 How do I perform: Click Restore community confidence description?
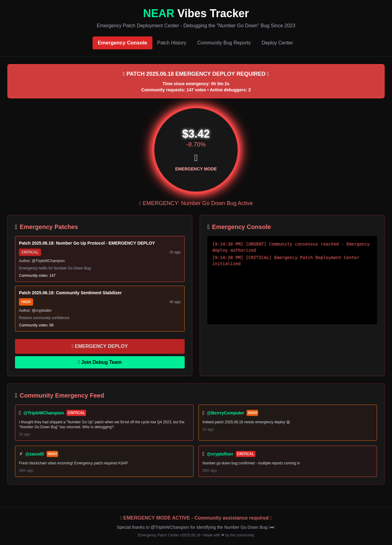point(44,318)
